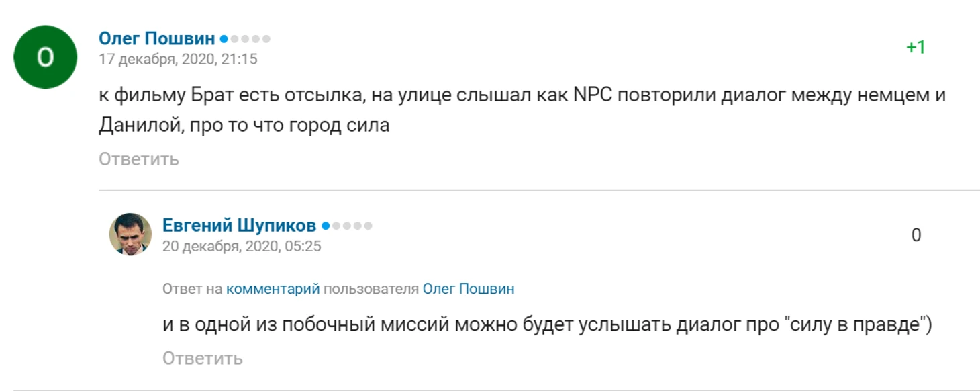Open Евгений Шупиков's profile from his name
The height and width of the screenshot is (391, 980).
click(x=240, y=226)
